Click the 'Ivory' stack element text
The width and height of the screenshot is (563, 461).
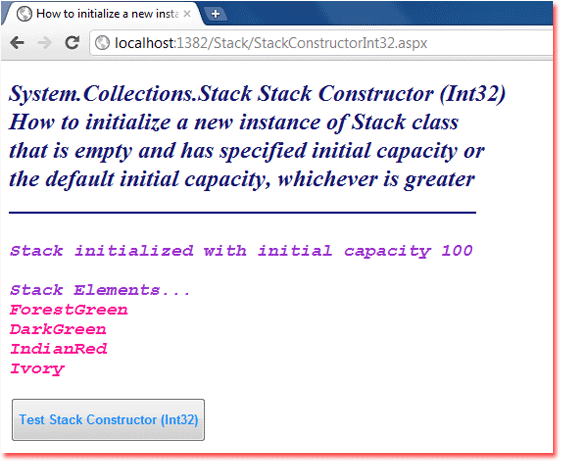point(37,369)
